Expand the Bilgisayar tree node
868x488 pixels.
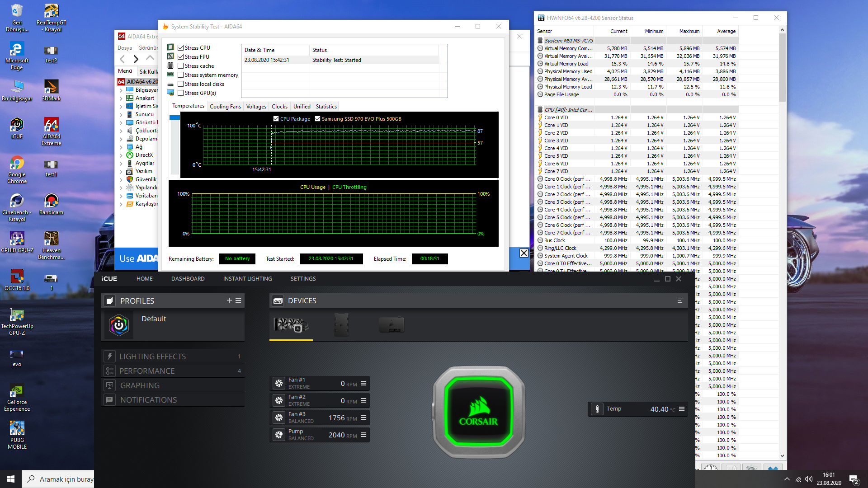[x=121, y=90]
